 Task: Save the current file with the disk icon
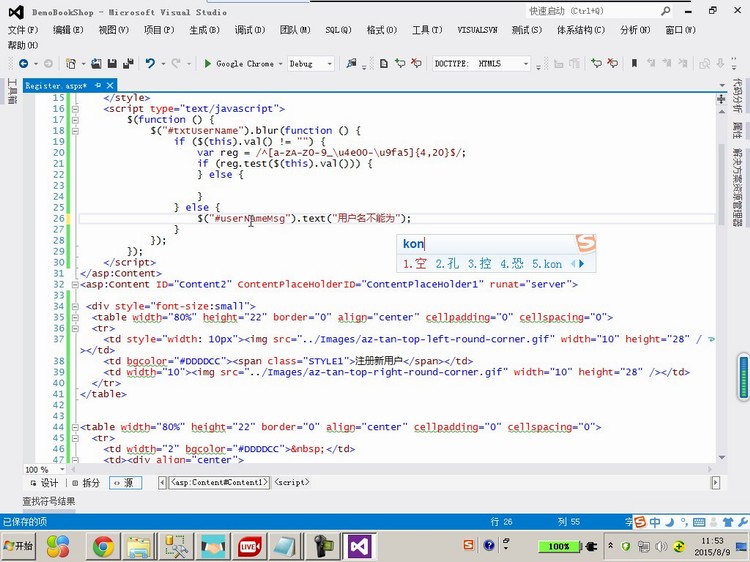coord(112,63)
